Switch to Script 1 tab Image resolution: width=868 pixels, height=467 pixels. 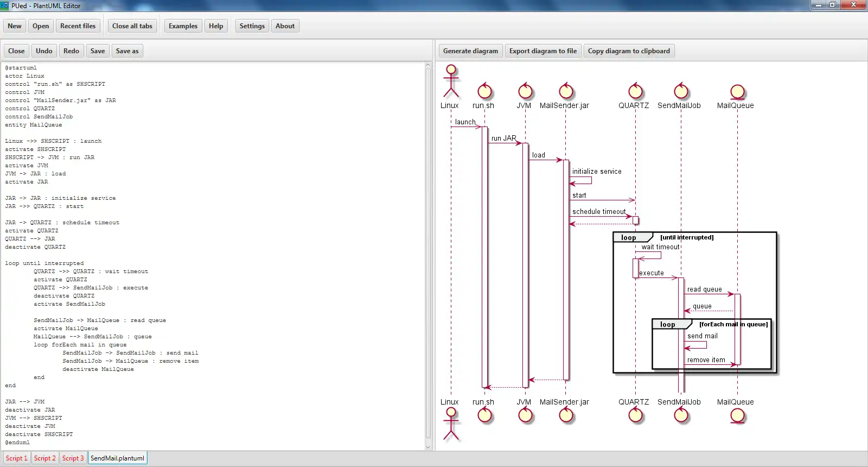point(16,458)
